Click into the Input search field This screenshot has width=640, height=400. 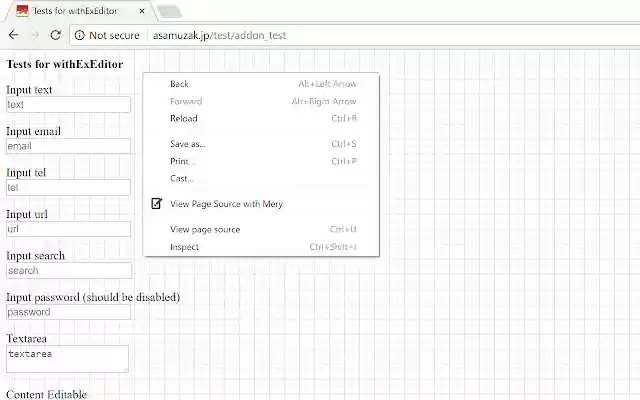pos(69,271)
